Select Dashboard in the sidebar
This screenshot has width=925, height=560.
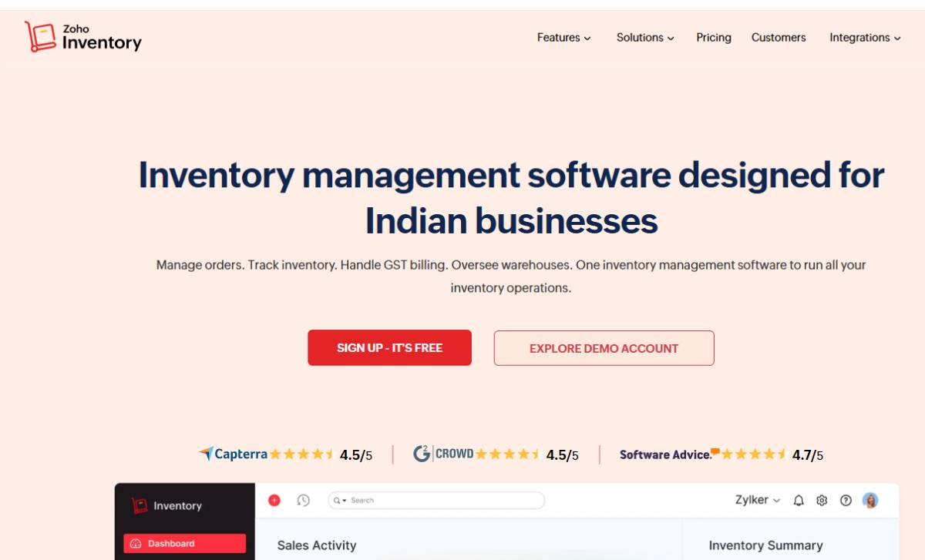185,543
